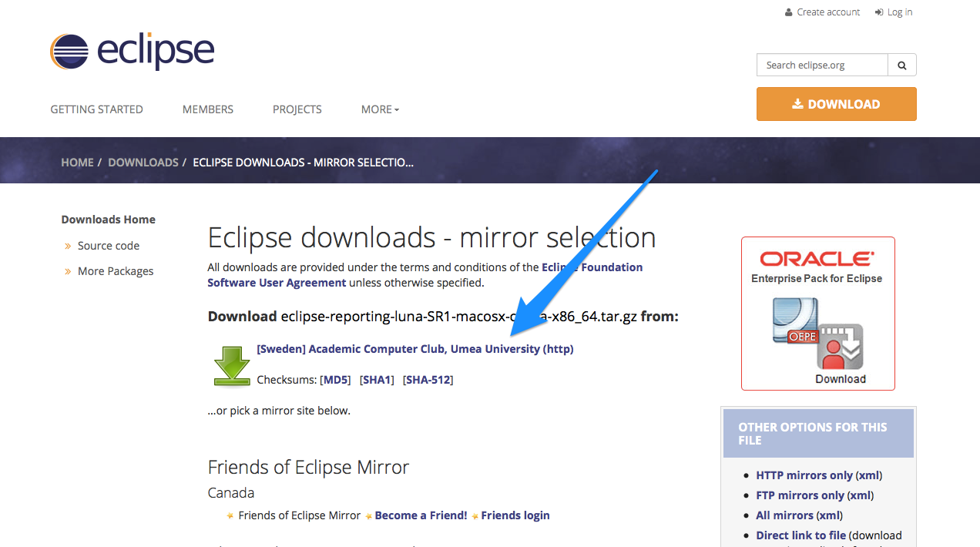980x547 pixels.
Task: Open Source code sidebar link
Action: tap(109, 246)
